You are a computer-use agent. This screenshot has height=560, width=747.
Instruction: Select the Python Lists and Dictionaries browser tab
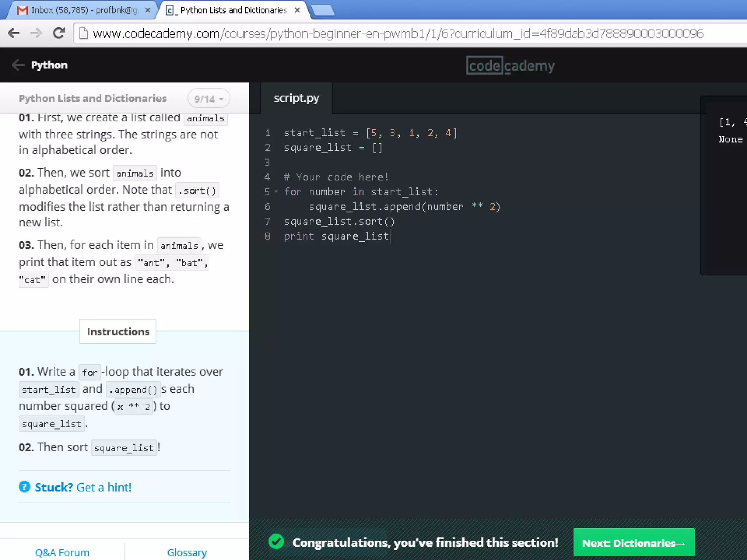coord(233,10)
